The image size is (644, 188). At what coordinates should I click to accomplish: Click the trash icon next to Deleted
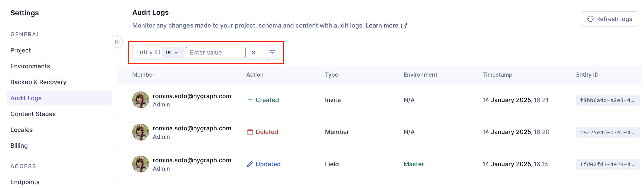250,132
